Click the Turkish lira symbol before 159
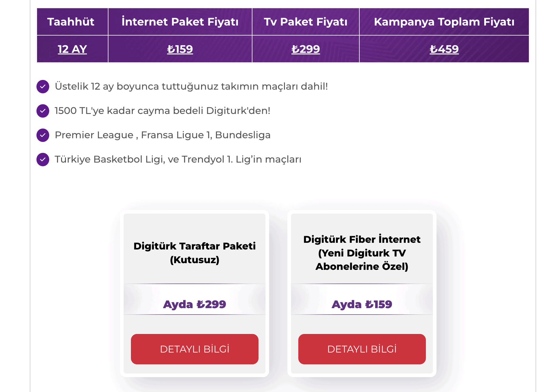Screen dimensions: 548x392 (172, 49)
